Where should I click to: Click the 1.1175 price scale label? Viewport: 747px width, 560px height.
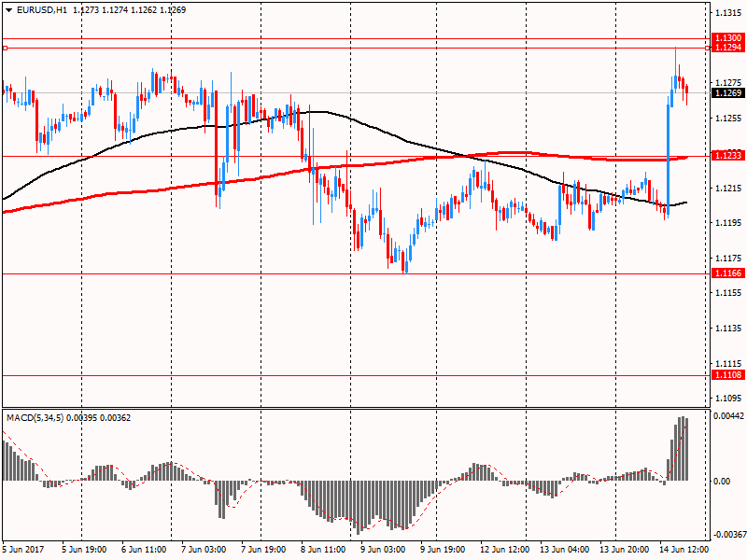pyautogui.click(x=728, y=259)
